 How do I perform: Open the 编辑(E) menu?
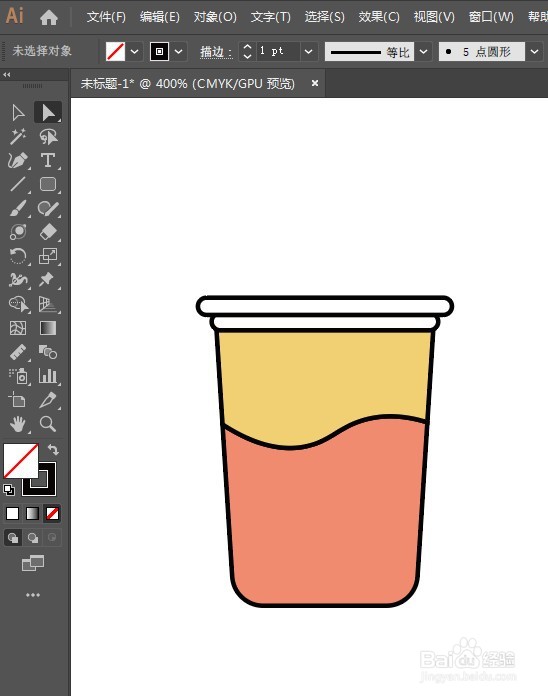(x=160, y=17)
